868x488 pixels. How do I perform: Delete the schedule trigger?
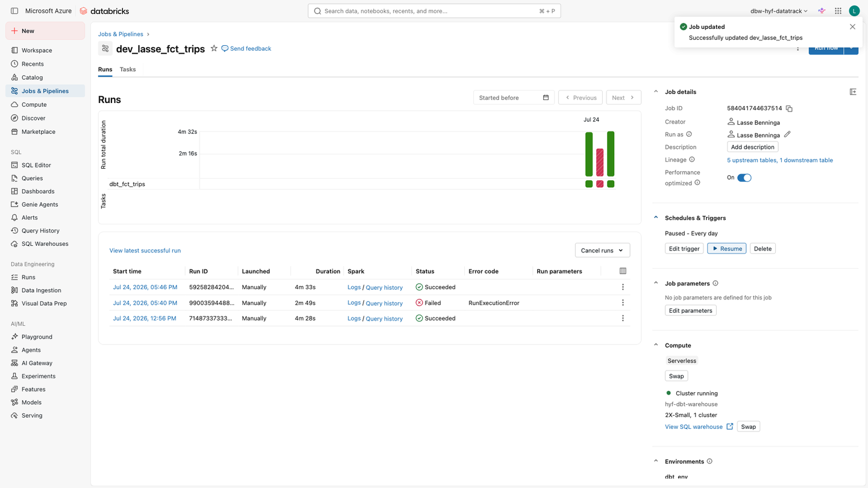pyautogui.click(x=763, y=249)
